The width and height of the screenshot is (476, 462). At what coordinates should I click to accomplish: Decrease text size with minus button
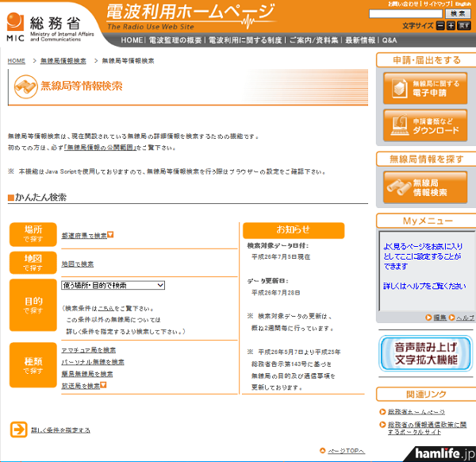pyautogui.click(x=440, y=26)
